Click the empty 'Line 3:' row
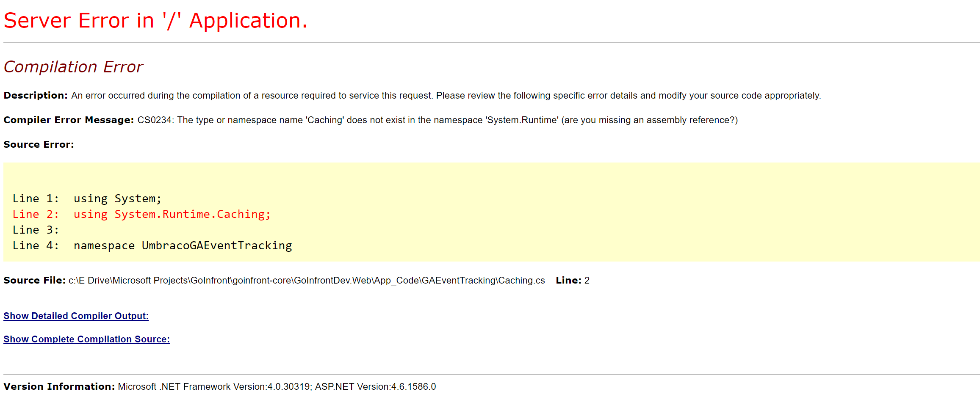The image size is (980, 394). [36, 230]
